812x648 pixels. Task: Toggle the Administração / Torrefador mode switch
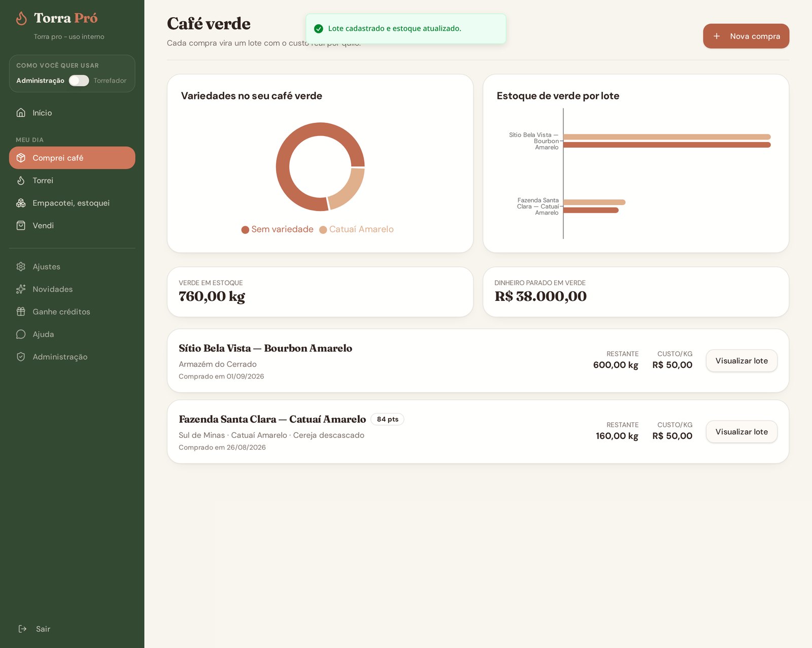(x=79, y=81)
